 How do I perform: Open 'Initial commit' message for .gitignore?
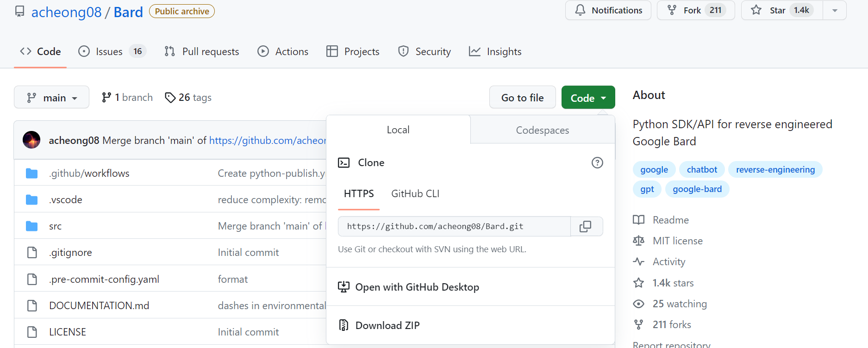click(248, 252)
